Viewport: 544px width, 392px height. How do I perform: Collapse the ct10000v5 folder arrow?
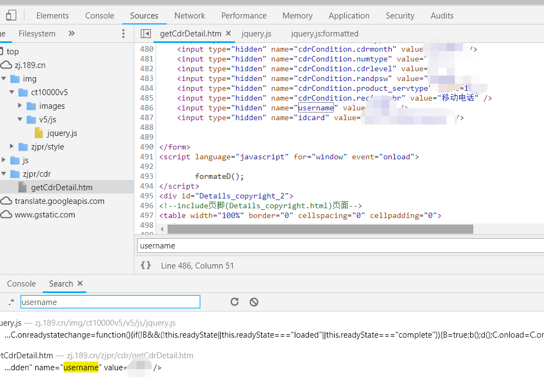click(x=12, y=92)
